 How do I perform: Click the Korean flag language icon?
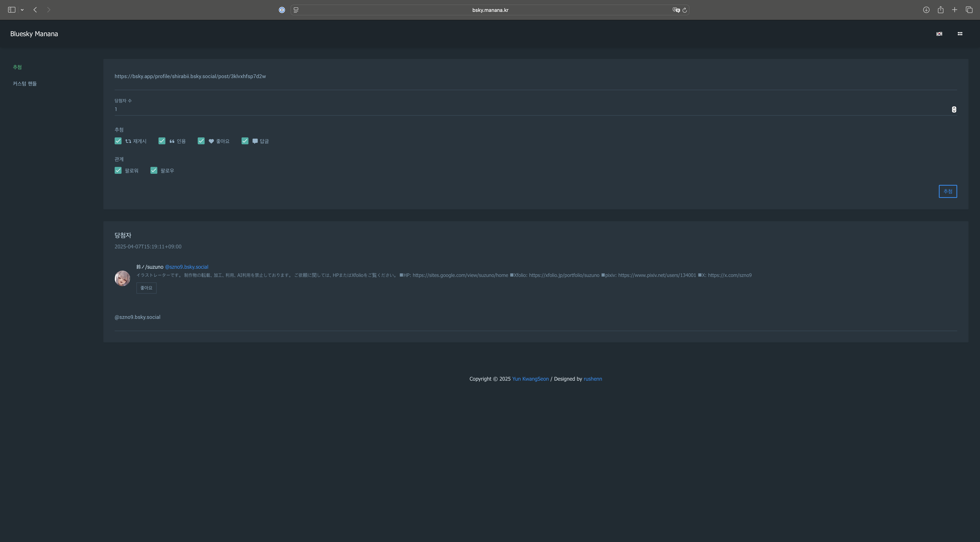tap(939, 34)
